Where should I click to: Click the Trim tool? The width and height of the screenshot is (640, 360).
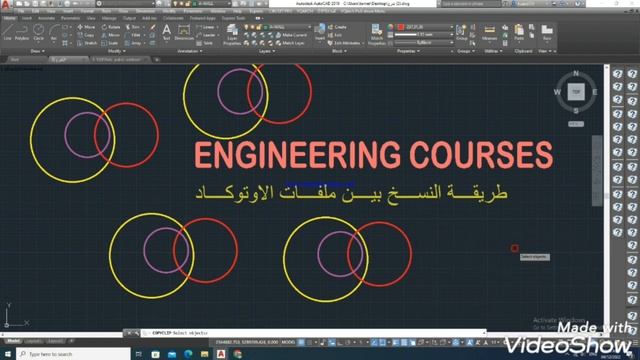(x=132, y=27)
